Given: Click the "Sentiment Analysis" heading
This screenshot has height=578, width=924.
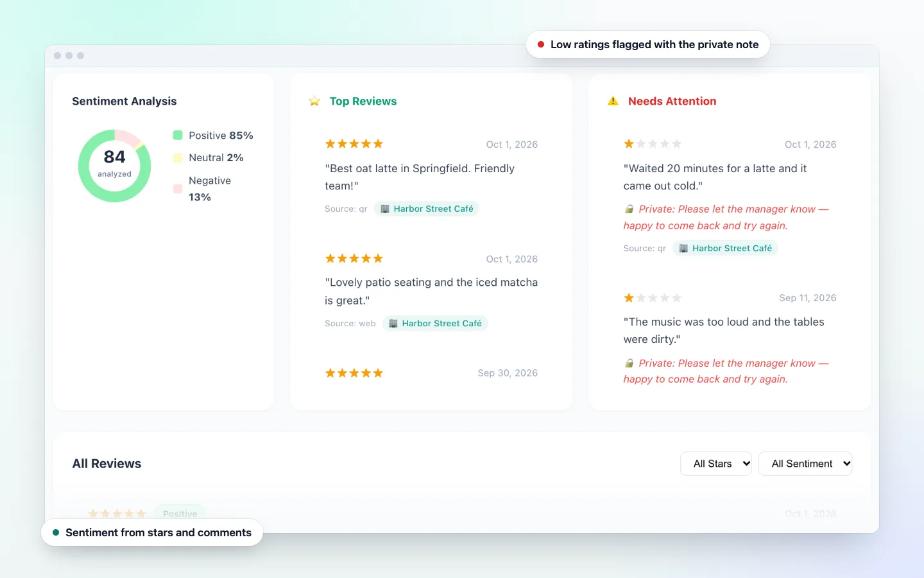Looking at the screenshot, I should (x=124, y=101).
